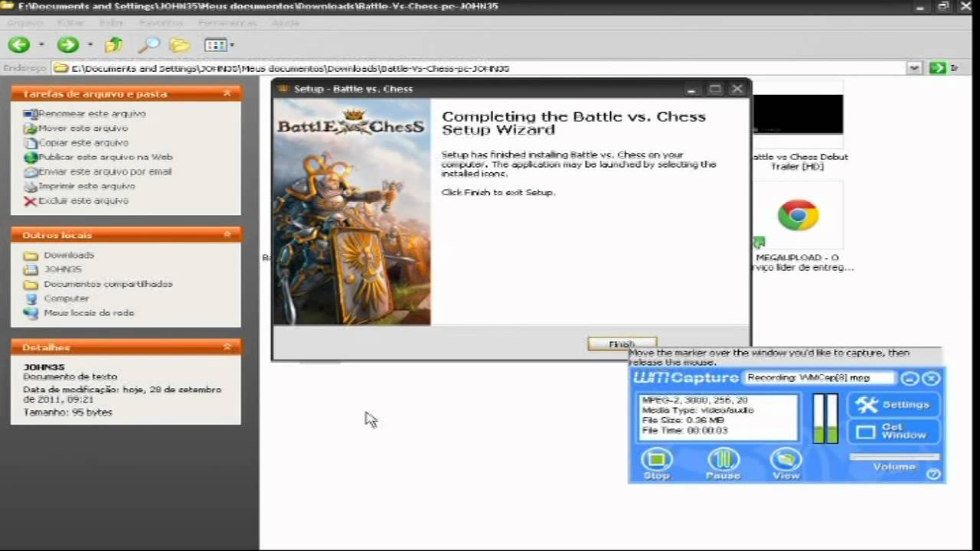980x551 pixels.
Task: Click Copiar este arquivo
Action: pos(83,142)
